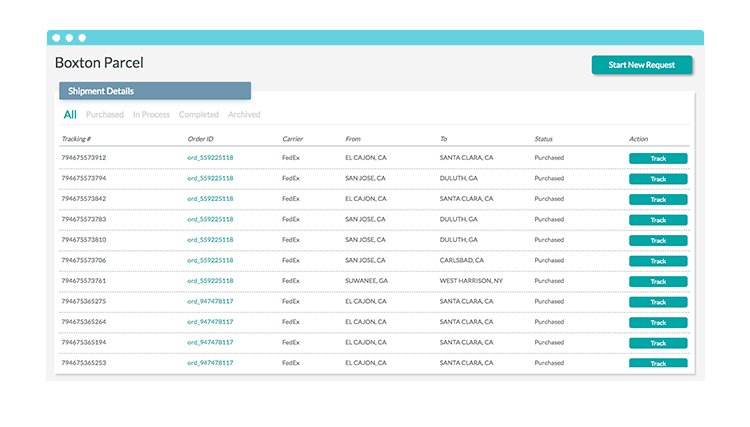Track shipment 794675365194
Screen dimensions: 750x427
coord(658,343)
